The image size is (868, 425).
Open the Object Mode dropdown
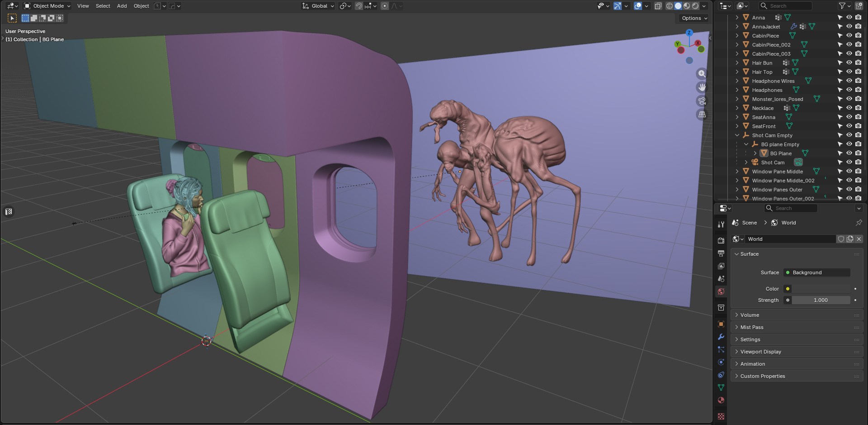tap(47, 6)
